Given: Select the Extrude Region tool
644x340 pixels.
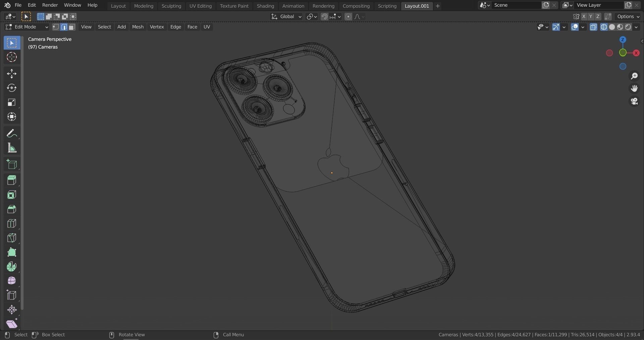Looking at the screenshot, I should pos(12,180).
